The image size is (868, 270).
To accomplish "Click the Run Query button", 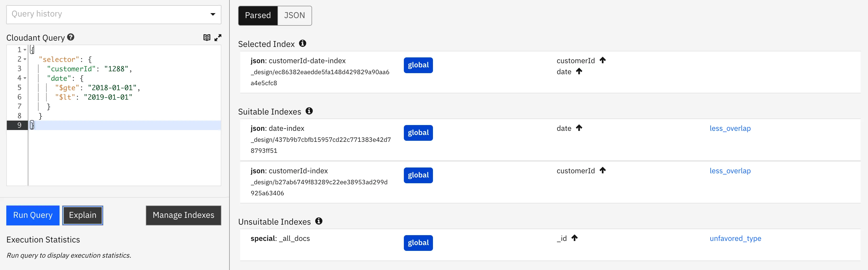I will coord(33,215).
